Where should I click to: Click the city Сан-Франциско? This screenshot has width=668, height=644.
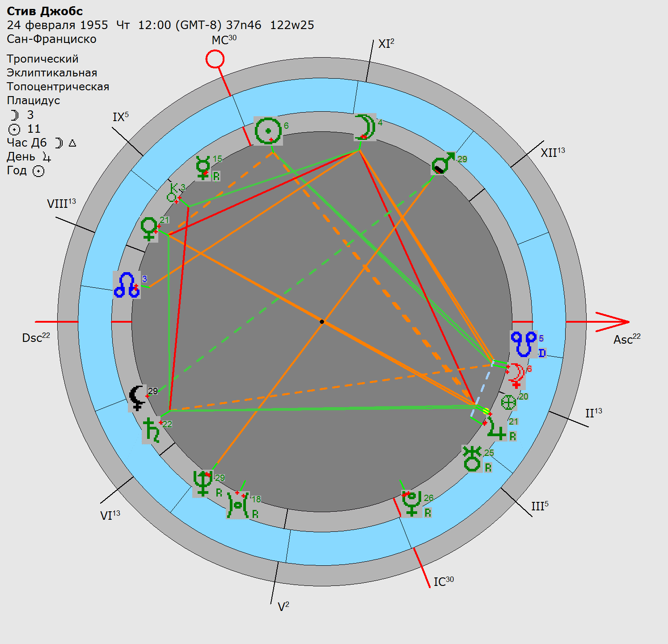(x=51, y=39)
